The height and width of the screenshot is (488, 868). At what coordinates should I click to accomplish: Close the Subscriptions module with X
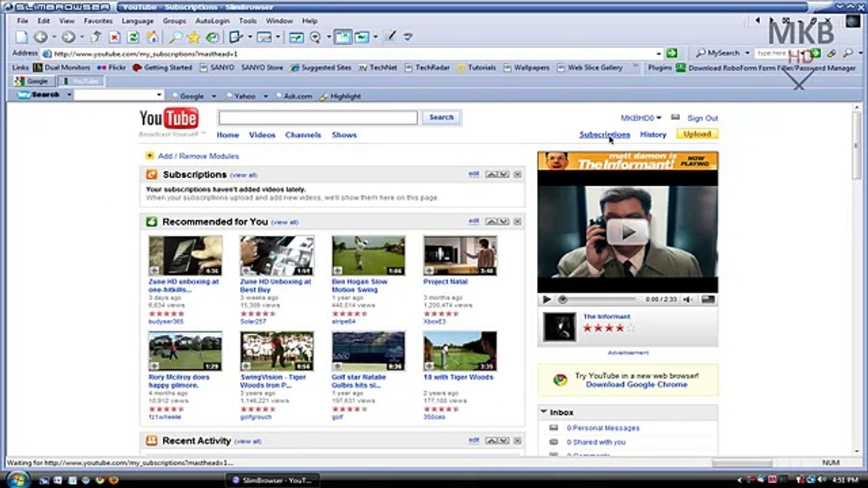tap(517, 175)
